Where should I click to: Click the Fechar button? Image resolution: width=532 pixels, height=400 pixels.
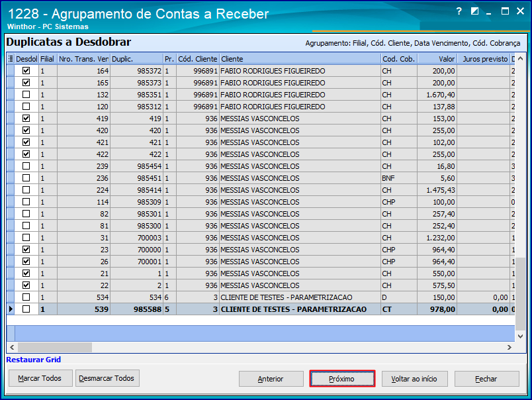click(x=486, y=379)
